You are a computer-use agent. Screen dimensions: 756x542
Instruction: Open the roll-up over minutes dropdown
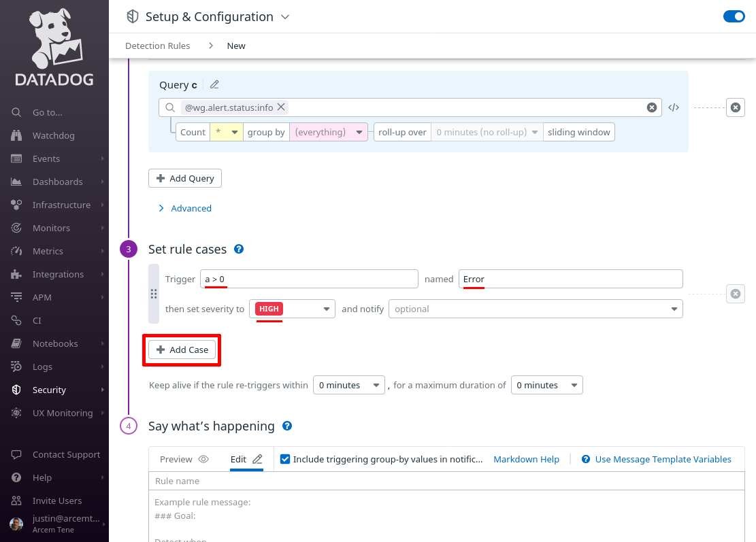[x=487, y=132]
